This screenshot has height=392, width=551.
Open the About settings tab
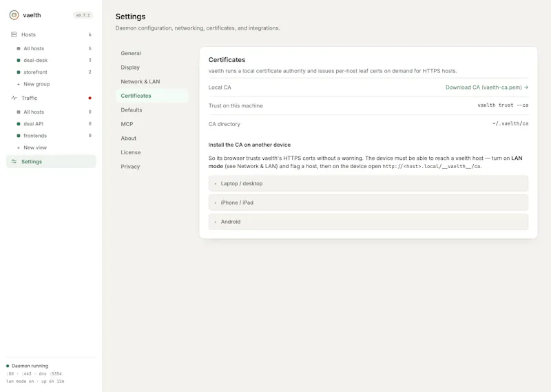click(152, 138)
